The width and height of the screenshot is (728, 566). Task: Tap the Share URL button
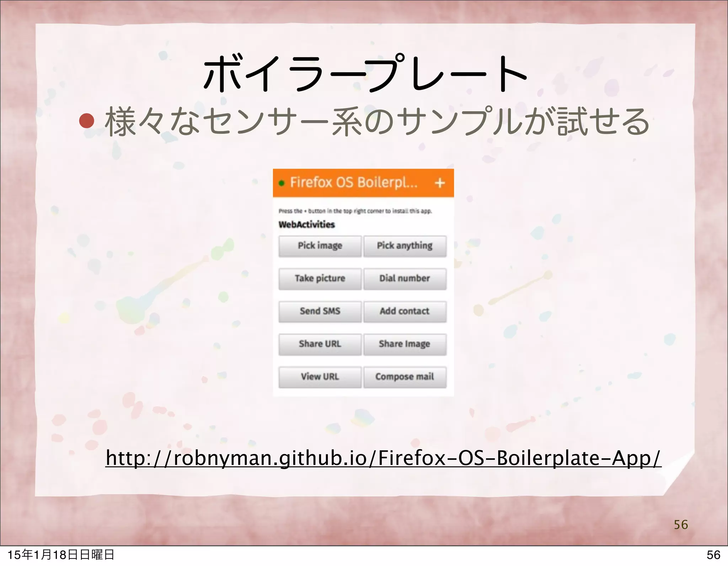click(x=320, y=344)
